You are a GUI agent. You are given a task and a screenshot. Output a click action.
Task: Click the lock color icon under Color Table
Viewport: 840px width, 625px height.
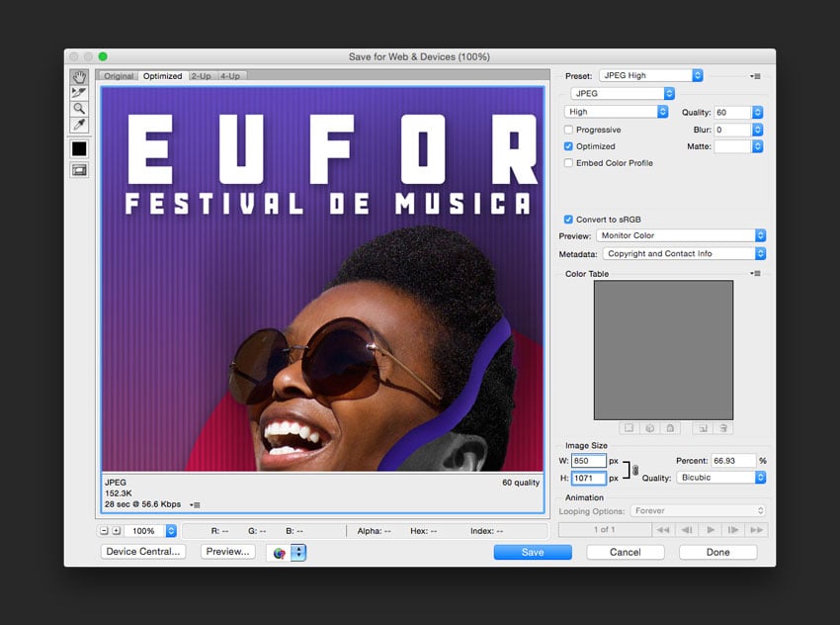pos(670,428)
